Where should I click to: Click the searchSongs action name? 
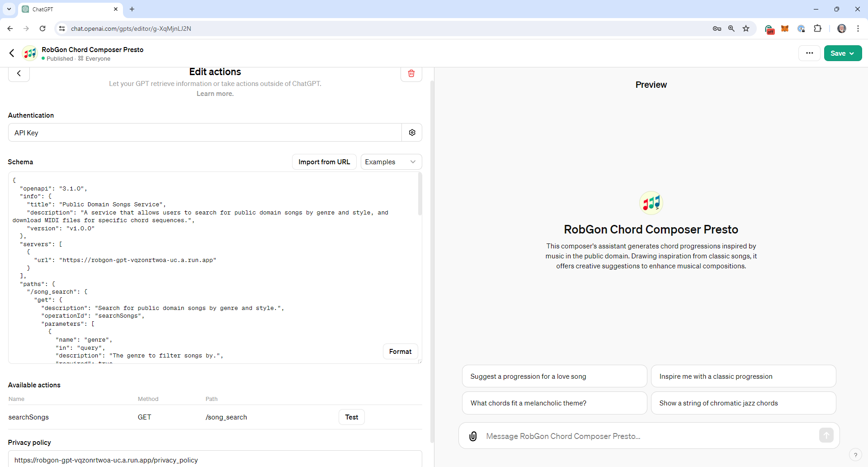(28, 417)
